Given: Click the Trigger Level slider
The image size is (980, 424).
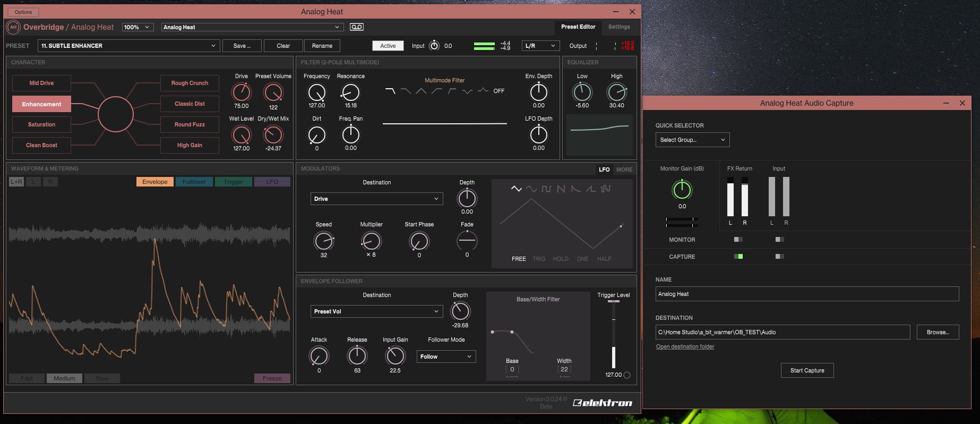Looking at the screenshot, I should point(614,335).
